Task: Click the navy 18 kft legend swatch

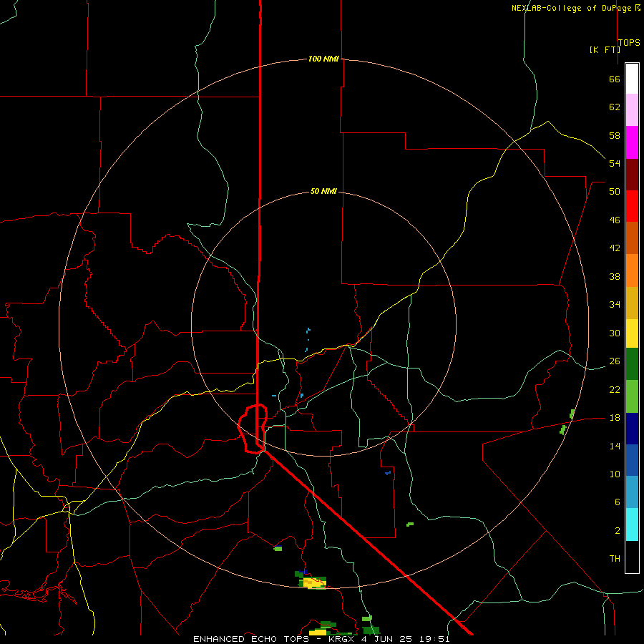Action: coord(632,429)
